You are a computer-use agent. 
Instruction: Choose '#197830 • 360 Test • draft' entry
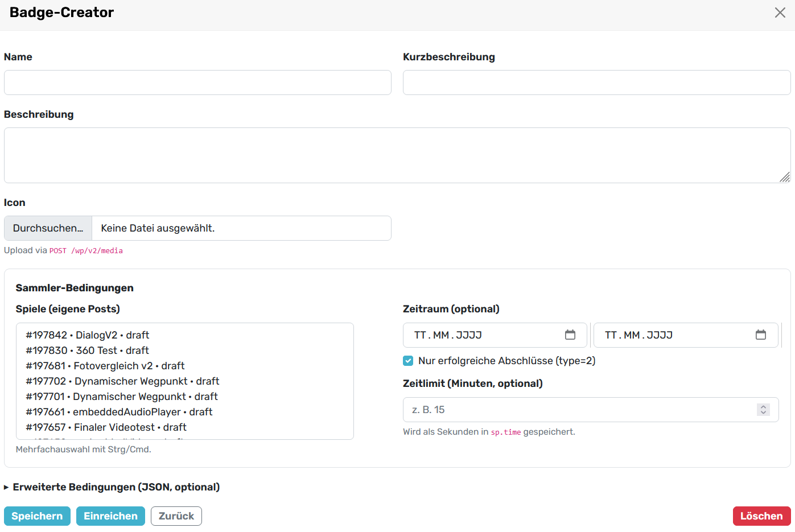(88, 350)
